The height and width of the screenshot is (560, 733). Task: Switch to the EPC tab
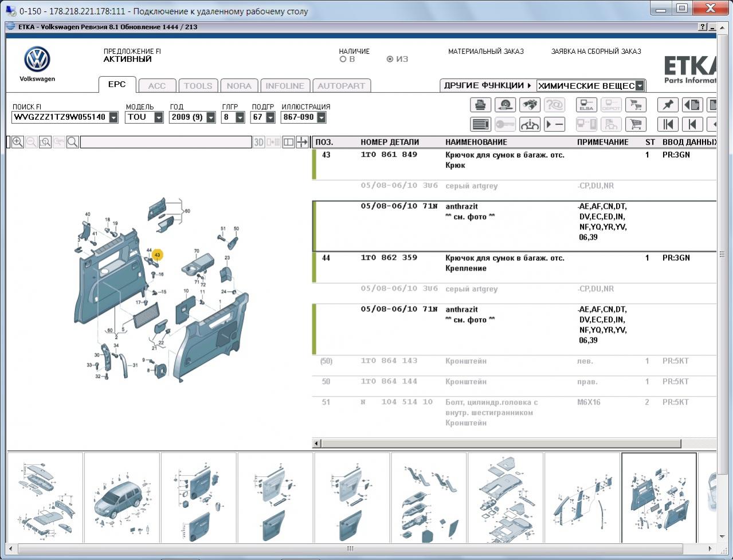(x=117, y=85)
